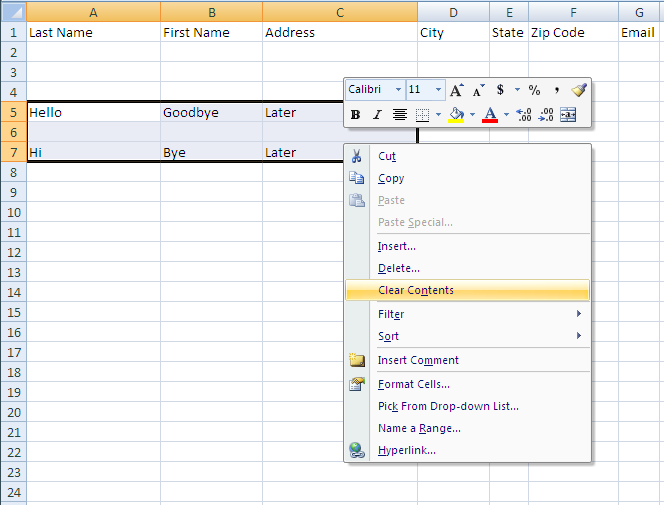664x505 pixels.
Task: Apply Comma Style format
Action: (x=557, y=90)
